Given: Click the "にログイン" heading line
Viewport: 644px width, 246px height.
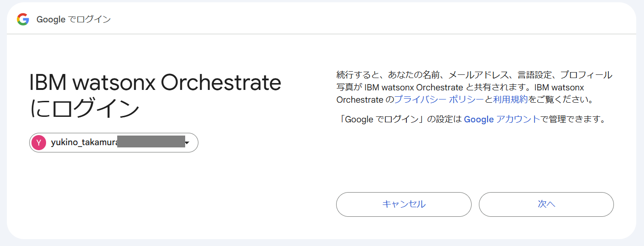Looking at the screenshot, I should pyautogui.click(x=84, y=109).
